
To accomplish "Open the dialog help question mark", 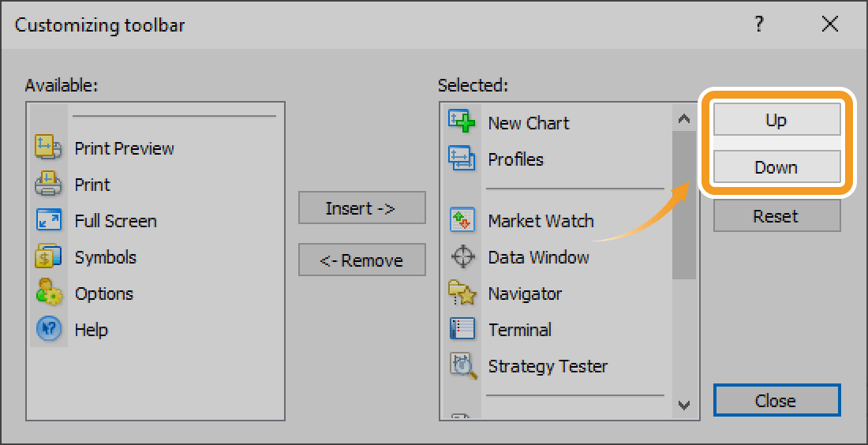I will click(759, 24).
